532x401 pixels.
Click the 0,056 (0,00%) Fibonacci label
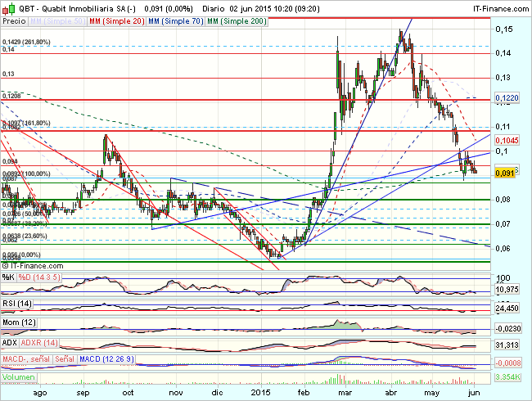coord(22,255)
